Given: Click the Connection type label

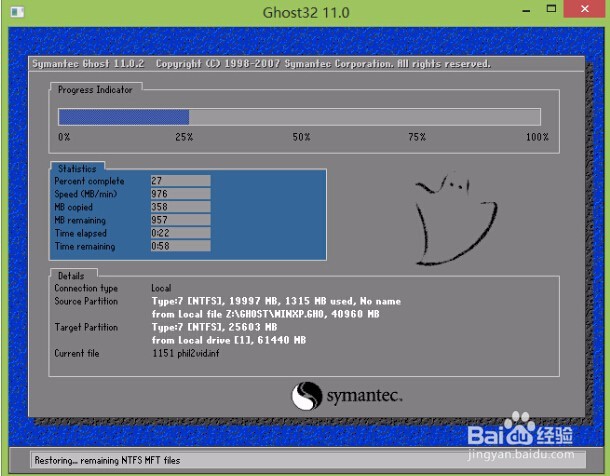Looking at the screenshot, I should pos(86,288).
